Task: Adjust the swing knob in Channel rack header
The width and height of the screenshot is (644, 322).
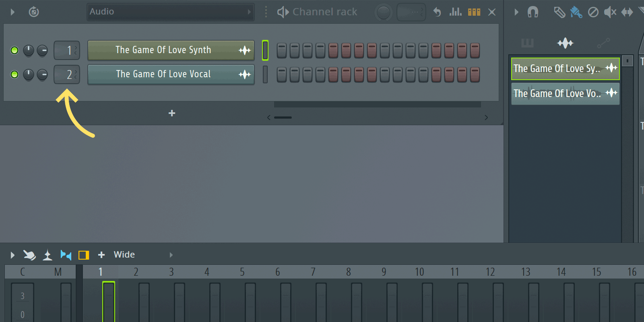Action: click(x=384, y=12)
